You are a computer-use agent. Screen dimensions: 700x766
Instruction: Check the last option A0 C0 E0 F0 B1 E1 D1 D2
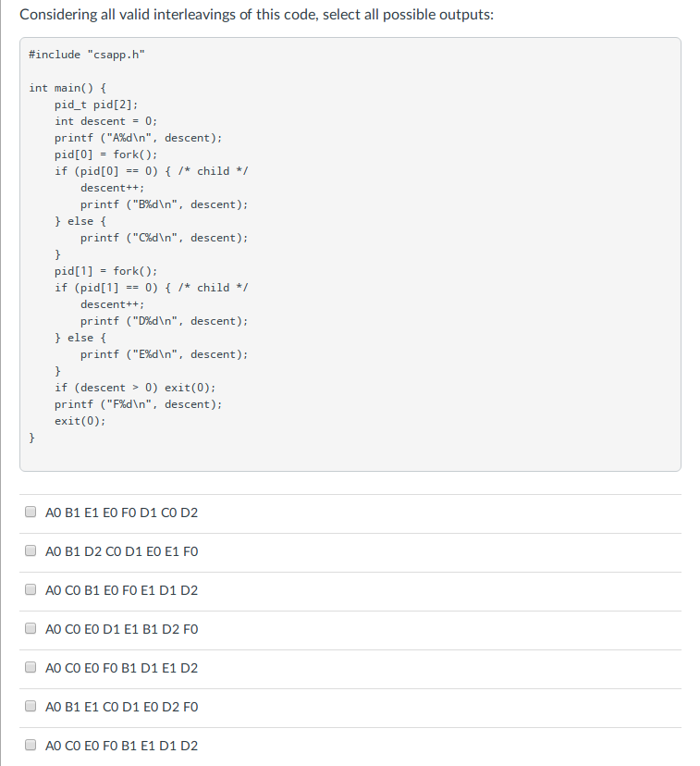pos(31,744)
